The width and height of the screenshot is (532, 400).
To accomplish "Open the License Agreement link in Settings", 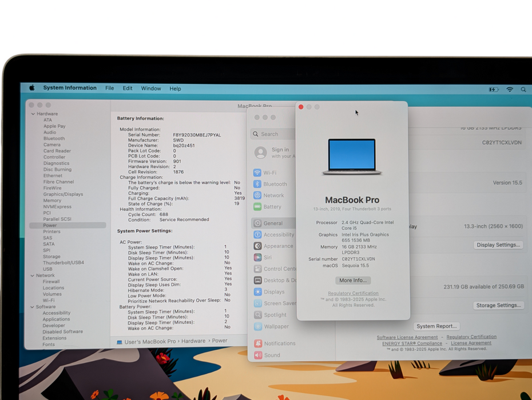I will pos(471,343).
